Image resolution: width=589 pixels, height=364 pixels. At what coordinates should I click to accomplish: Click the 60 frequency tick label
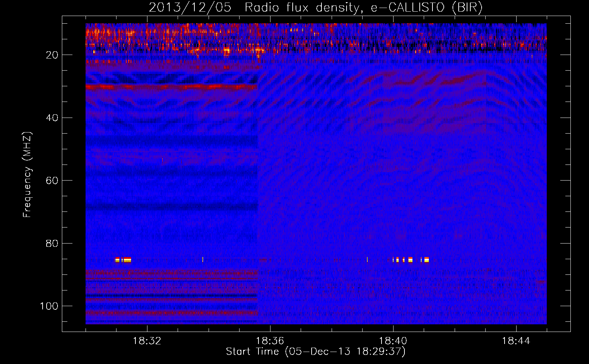pos(52,181)
